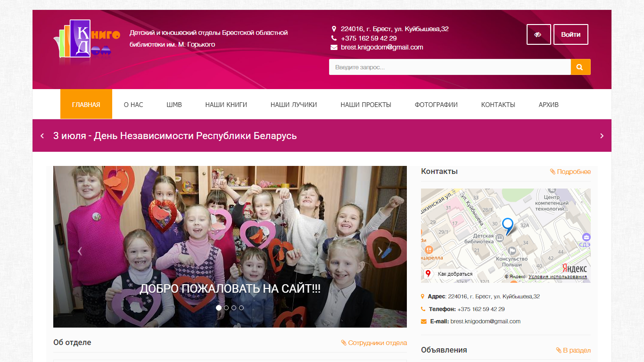Select the third carousel indicator dot
This screenshot has width=644, height=362.
(234, 307)
